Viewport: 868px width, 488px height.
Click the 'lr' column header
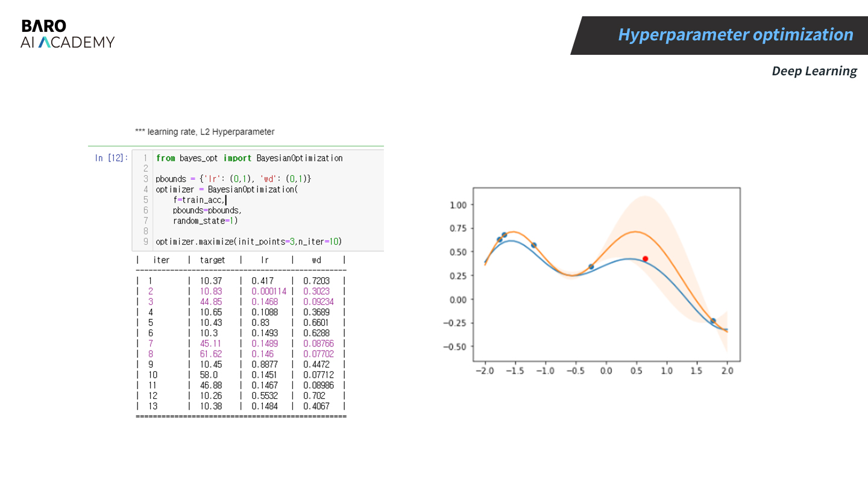pyautogui.click(x=265, y=260)
